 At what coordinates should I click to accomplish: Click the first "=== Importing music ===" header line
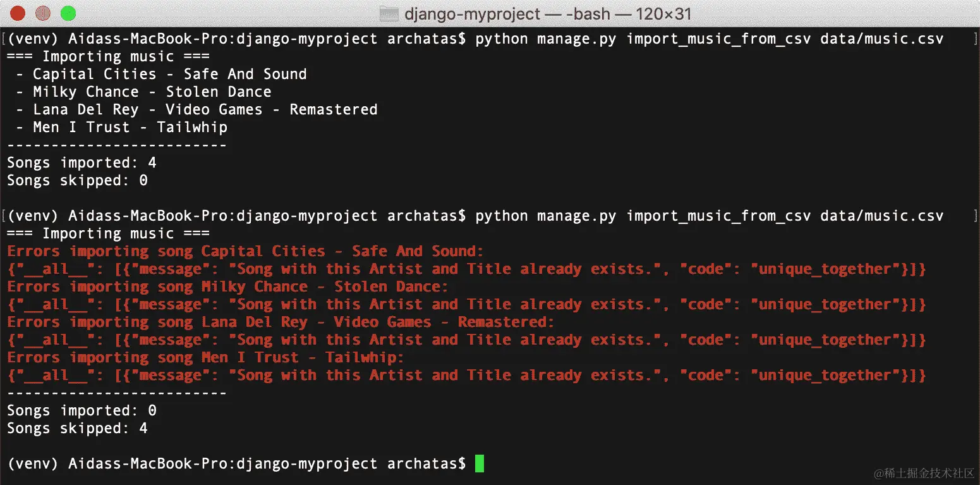tap(108, 56)
